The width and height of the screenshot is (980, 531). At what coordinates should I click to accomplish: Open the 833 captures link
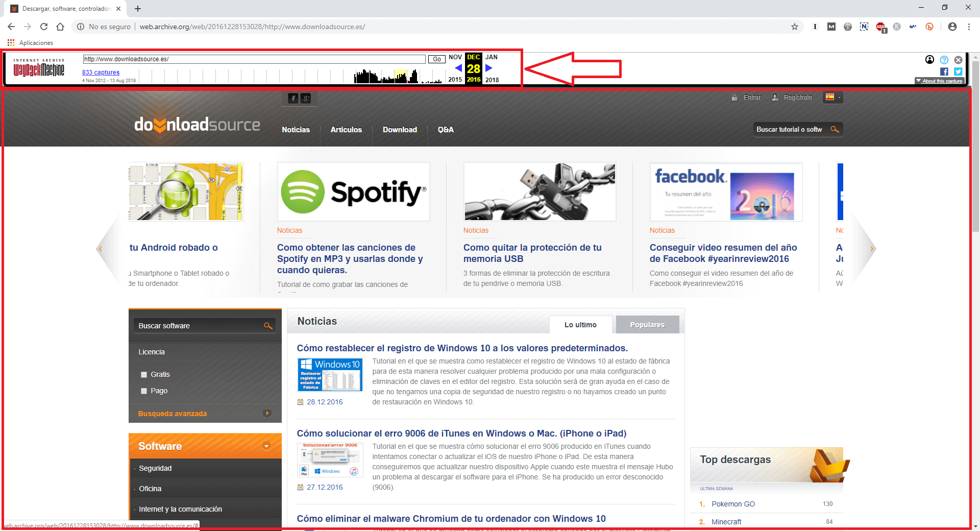101,73
